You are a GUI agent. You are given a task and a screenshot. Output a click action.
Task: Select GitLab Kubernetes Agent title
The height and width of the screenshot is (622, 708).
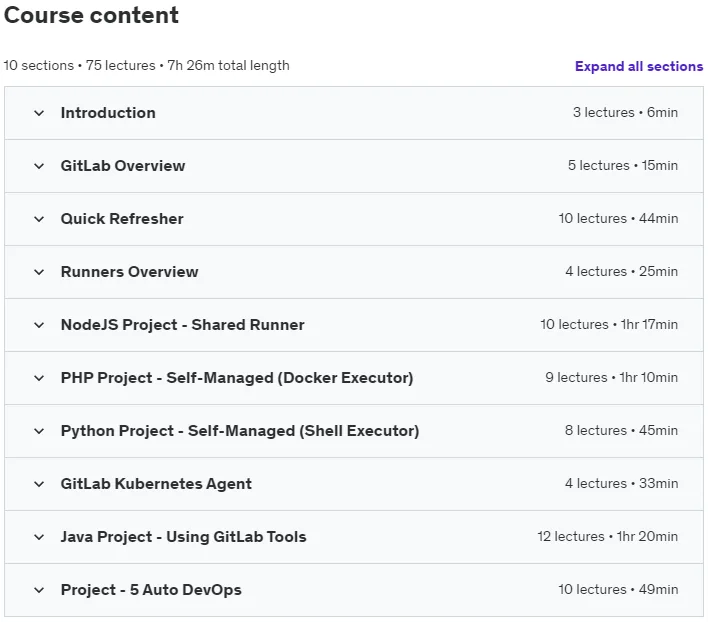156,484
